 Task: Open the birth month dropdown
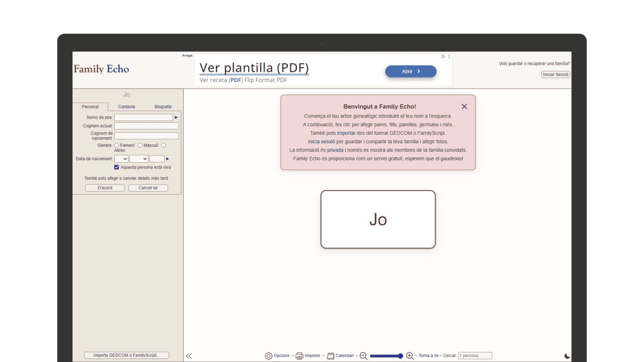coord(139,159)
